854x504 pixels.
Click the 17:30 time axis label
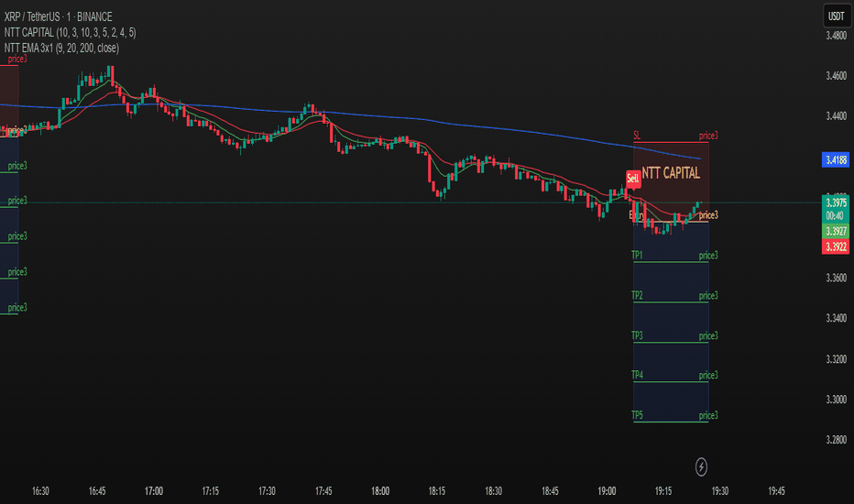coord(267,491)
